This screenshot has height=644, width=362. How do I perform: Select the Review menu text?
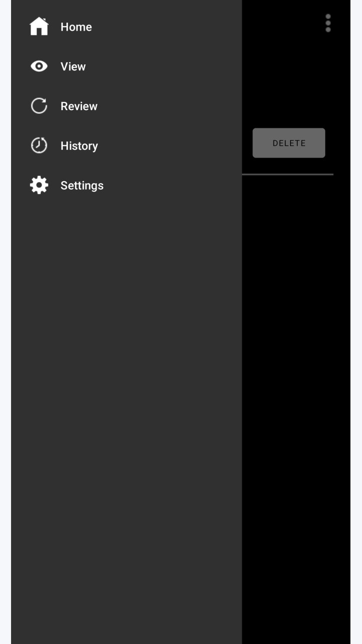79,106
